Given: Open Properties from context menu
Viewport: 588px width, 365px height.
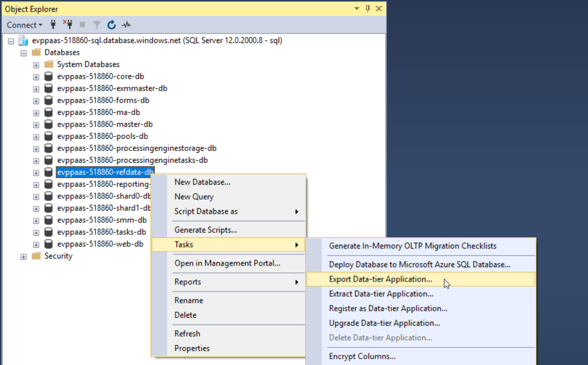Looking at the screenshot, I should 229,348.
